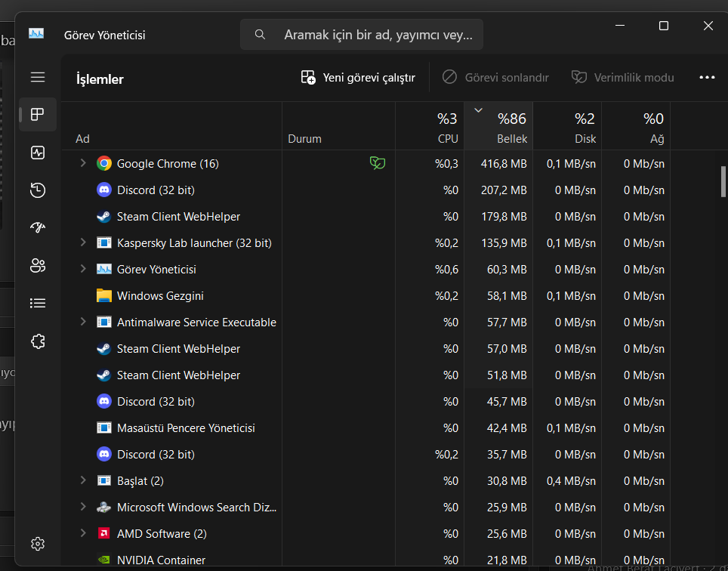Click Kaspersky's 135,9 MB memory value
The height and width of the screenshot is (571, 728).
coord(504,242)
